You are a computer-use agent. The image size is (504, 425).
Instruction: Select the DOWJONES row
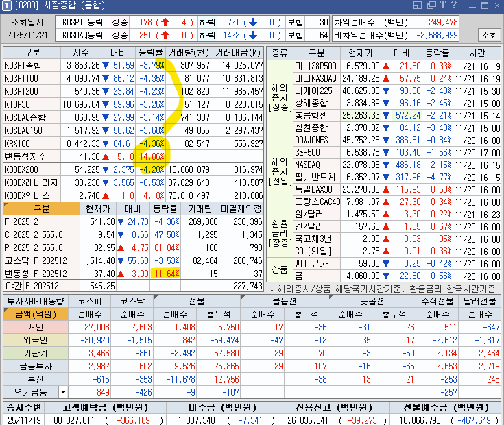(397, 140)
